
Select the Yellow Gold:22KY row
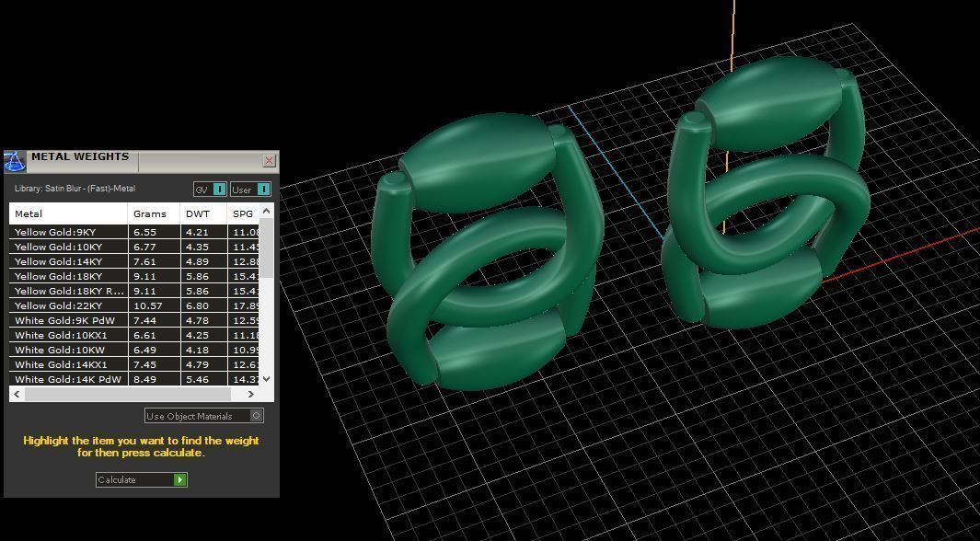(134, 305)
